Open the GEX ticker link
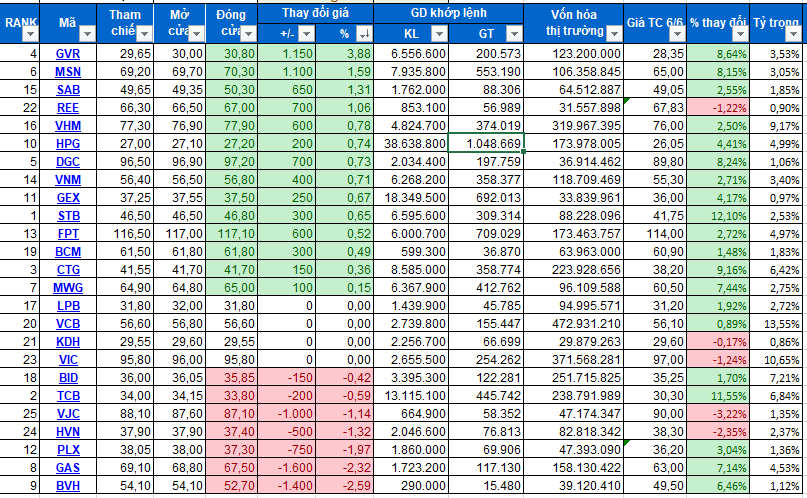The image size is (807, 498). pyautogui.click(x=68, y=198)
